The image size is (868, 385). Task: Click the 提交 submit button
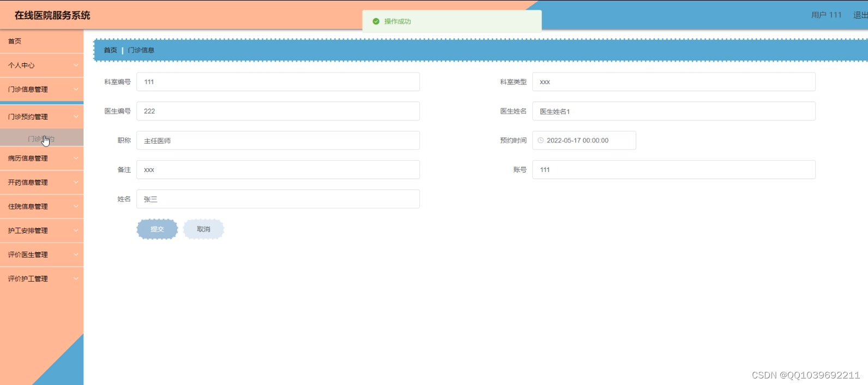coord(157,229)
